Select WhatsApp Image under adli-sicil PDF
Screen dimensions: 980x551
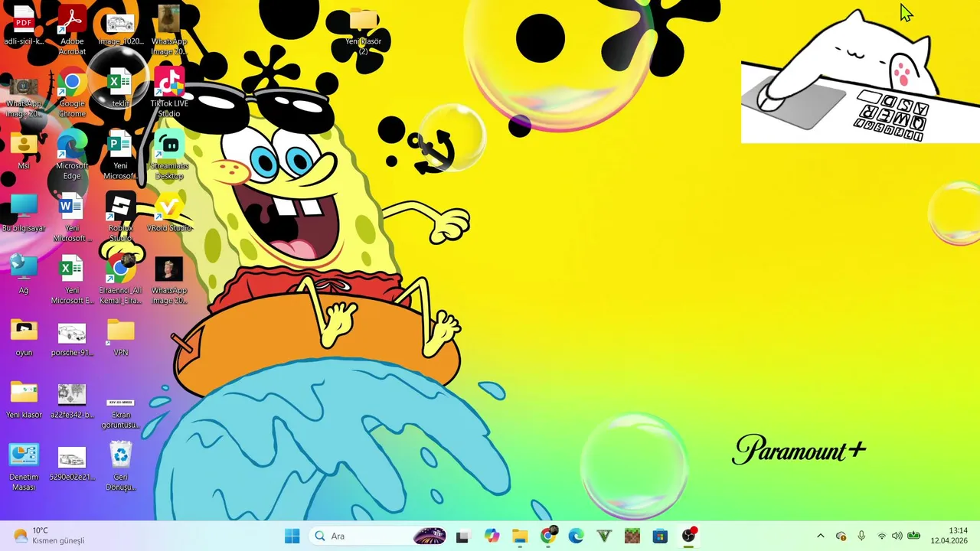[24, 97]
